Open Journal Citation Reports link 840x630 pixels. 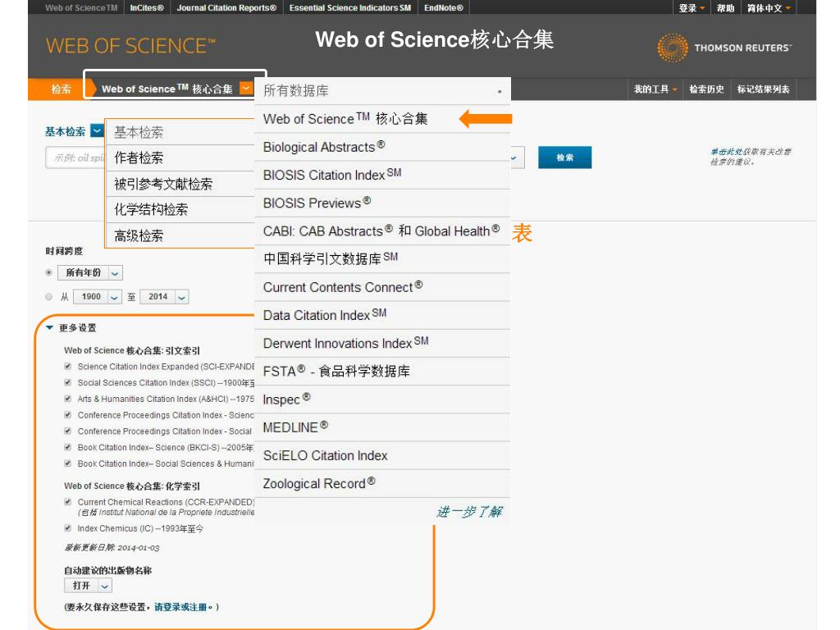[x=226, y=7]
